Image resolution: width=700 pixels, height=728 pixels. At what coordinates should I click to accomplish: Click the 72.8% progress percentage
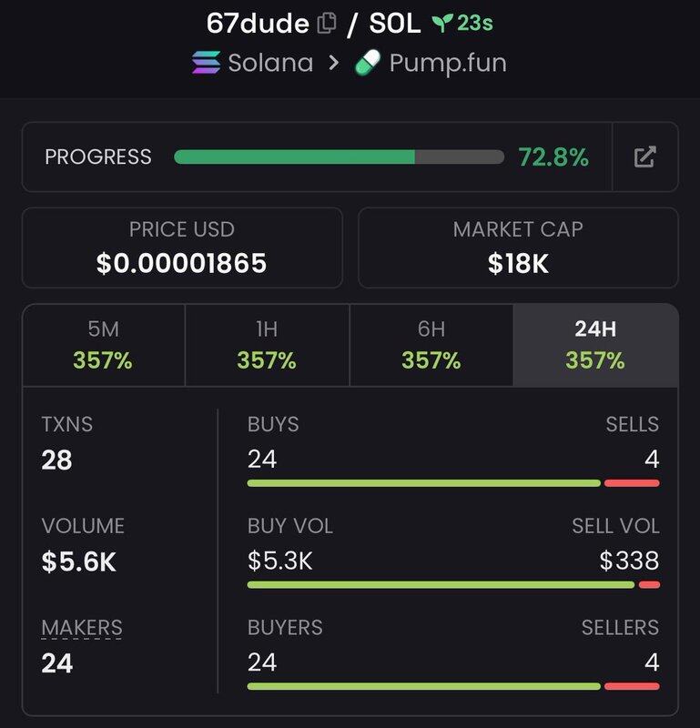[553, 157]
